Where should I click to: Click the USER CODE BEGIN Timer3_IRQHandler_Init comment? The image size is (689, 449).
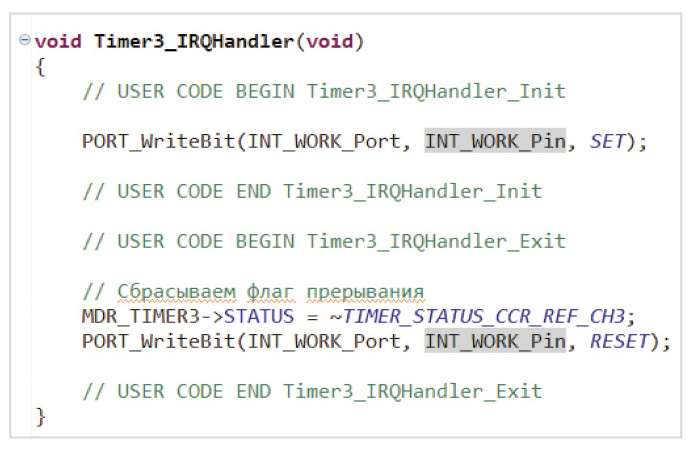tap(324, 92)
